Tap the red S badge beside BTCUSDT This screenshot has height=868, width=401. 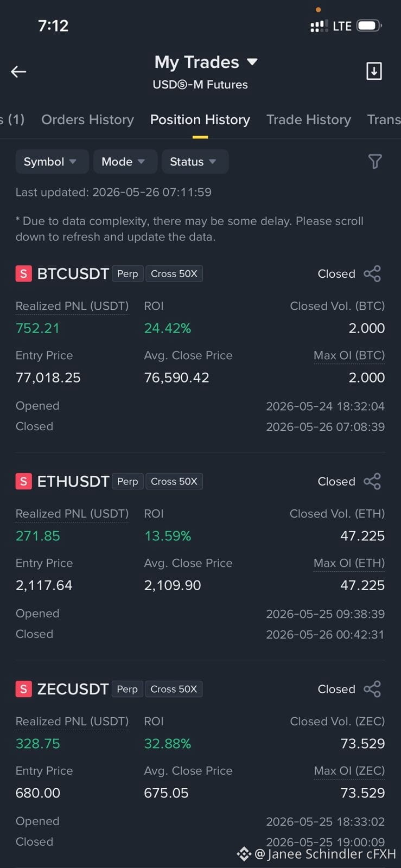tap(23, 274)
